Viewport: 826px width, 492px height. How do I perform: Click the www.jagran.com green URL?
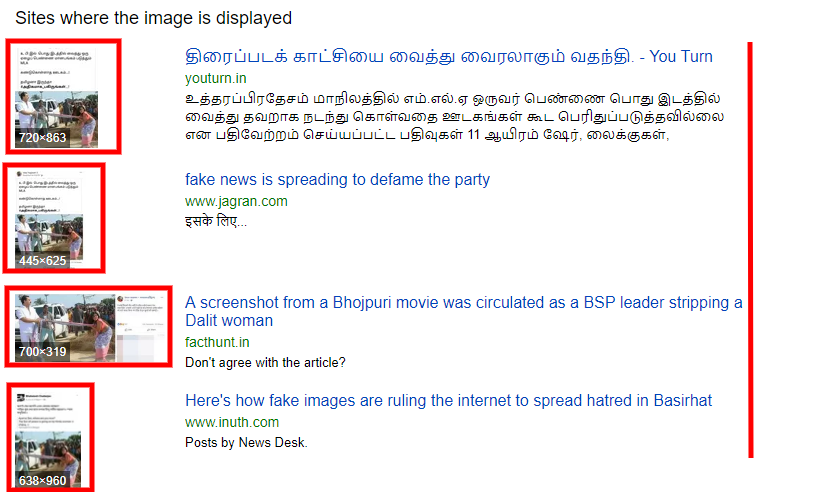click(x=236, y=201)
